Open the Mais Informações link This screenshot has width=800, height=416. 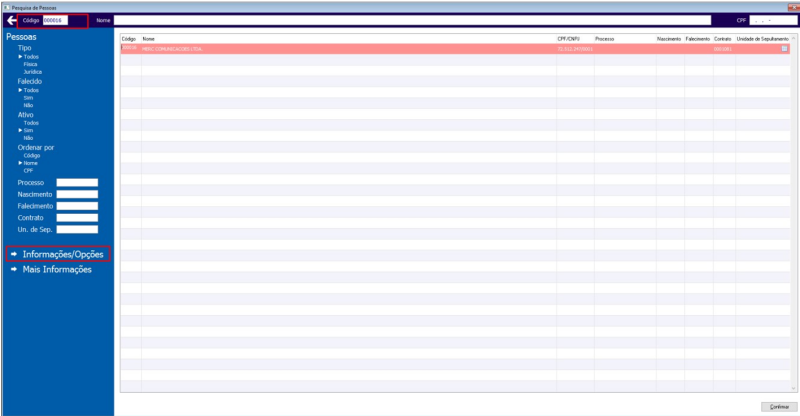[57, 270]
